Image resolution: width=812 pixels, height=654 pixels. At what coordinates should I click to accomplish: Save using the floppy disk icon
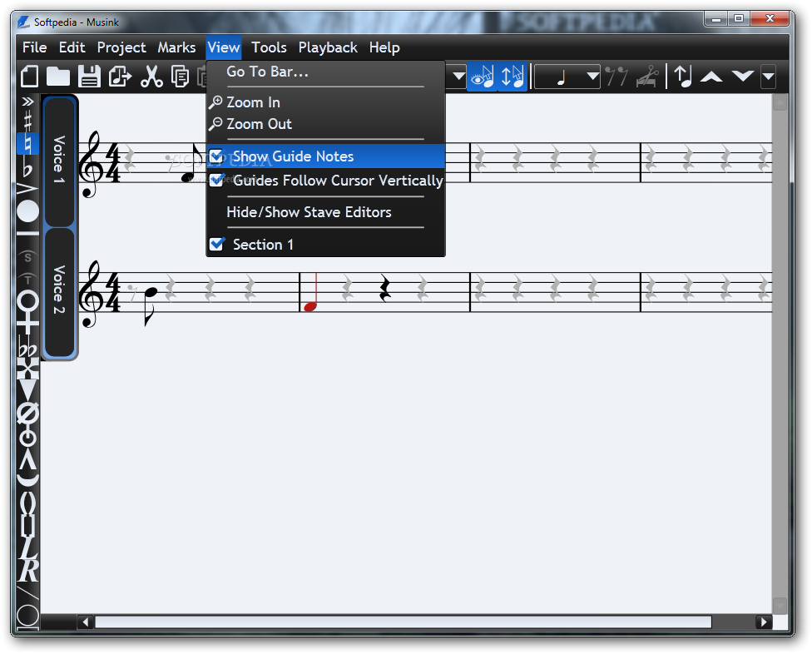pyautogui.click(x=89, y=77)
